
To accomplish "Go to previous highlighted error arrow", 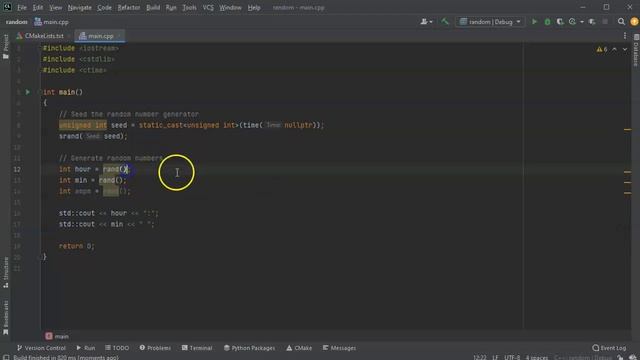I will (x=615, y=49).
